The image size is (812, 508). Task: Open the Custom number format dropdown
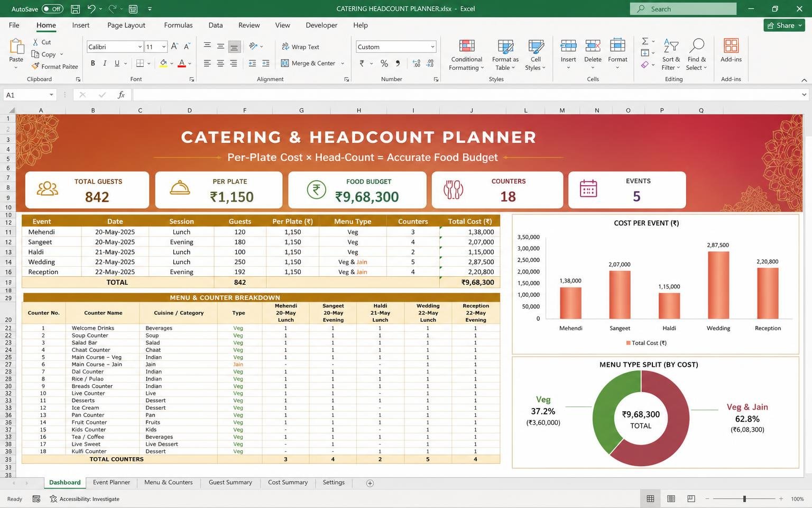tap(432, 47)
